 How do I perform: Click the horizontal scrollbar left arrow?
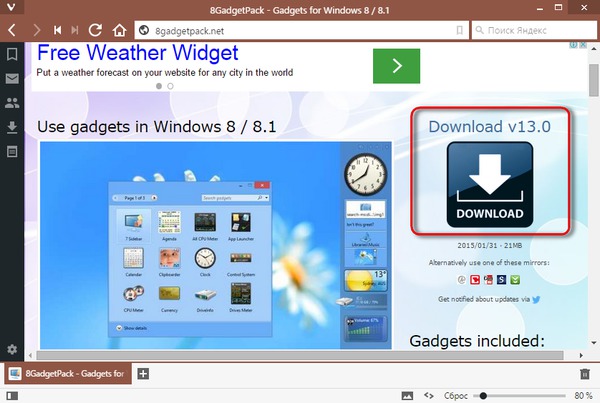[31, 356]
